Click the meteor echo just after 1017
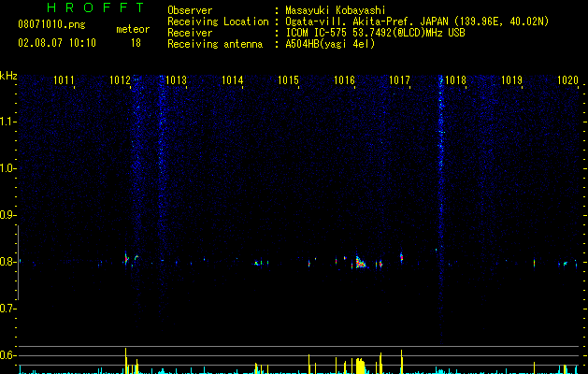The width and height of the screenshot is (588, 374). tap(402, 257)
